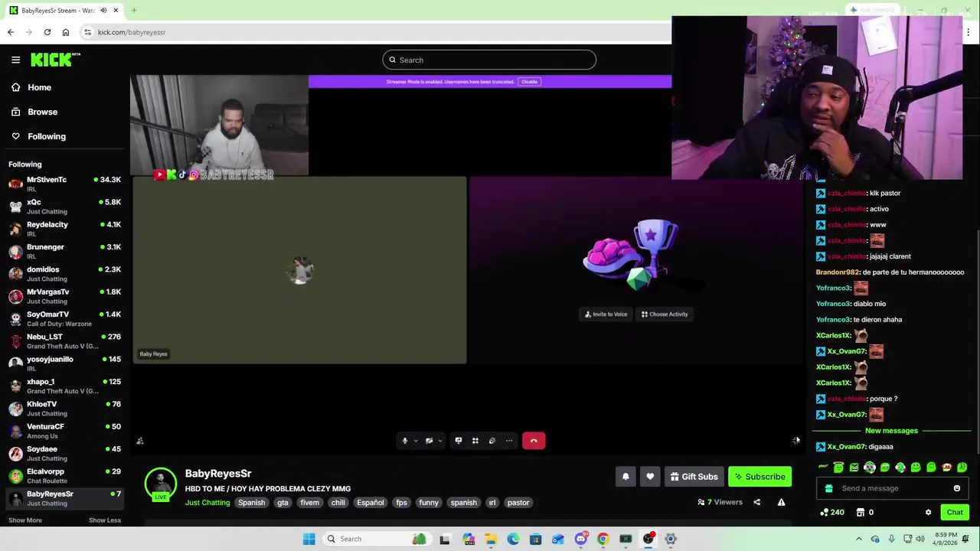Viewport: 980px width, 551px height.
Task: Click the Kick logo
Action: [55, 60]
